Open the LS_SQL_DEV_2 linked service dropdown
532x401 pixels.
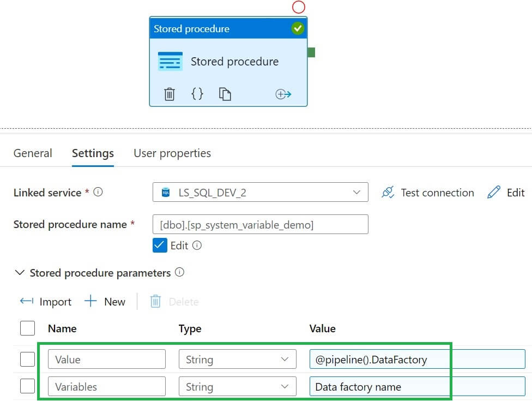[260, 192]
